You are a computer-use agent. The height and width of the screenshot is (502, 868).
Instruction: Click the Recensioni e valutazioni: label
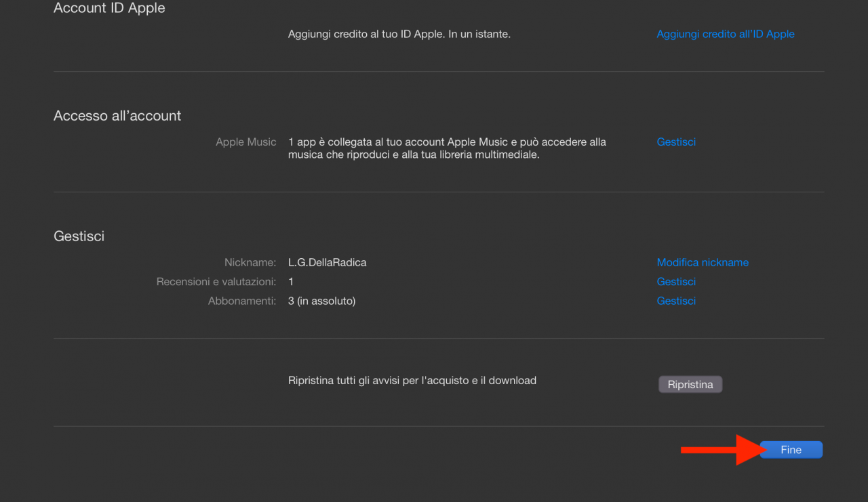216,282
